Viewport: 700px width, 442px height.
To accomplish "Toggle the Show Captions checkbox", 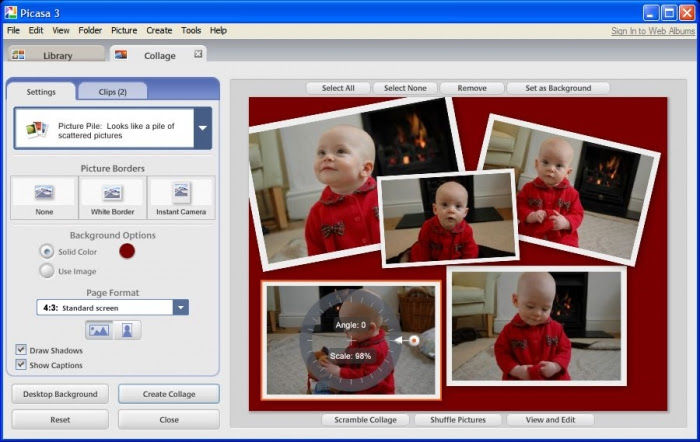I will tap(21, 364).
